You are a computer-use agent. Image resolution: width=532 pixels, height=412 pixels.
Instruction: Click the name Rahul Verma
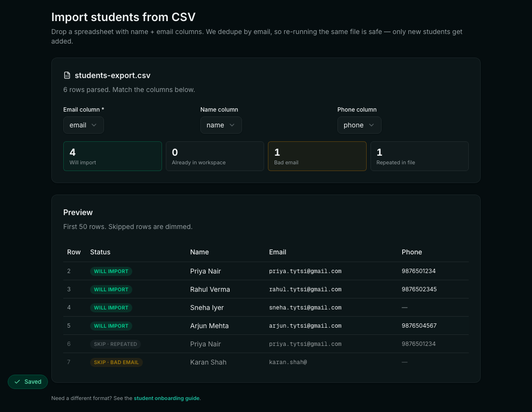[210, 289]
